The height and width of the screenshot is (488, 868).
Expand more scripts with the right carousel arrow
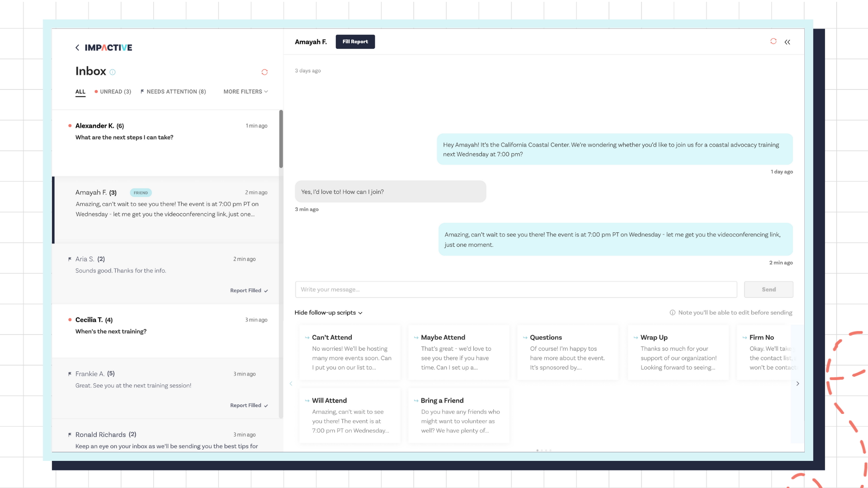coord(798,384)
